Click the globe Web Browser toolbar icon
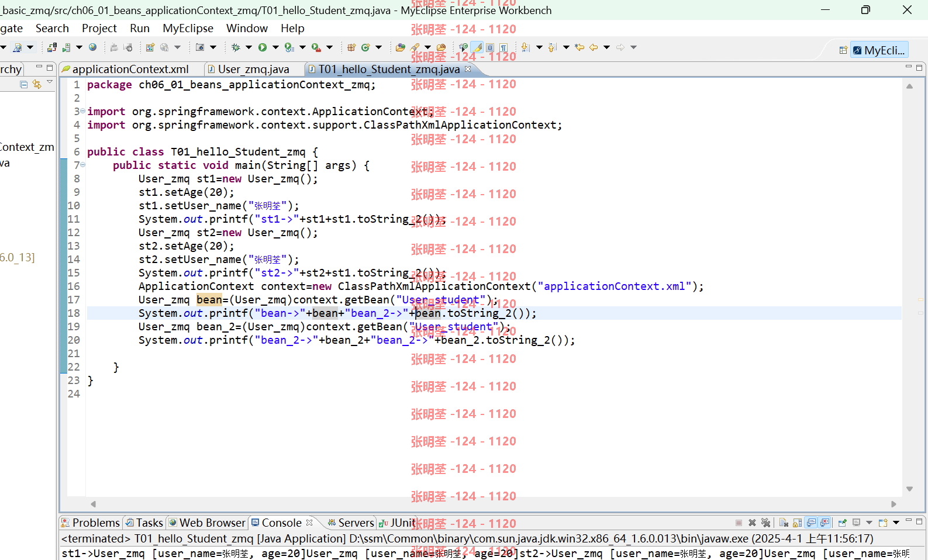The width and height of the screenshot is (928, 560). pos(92,47)
